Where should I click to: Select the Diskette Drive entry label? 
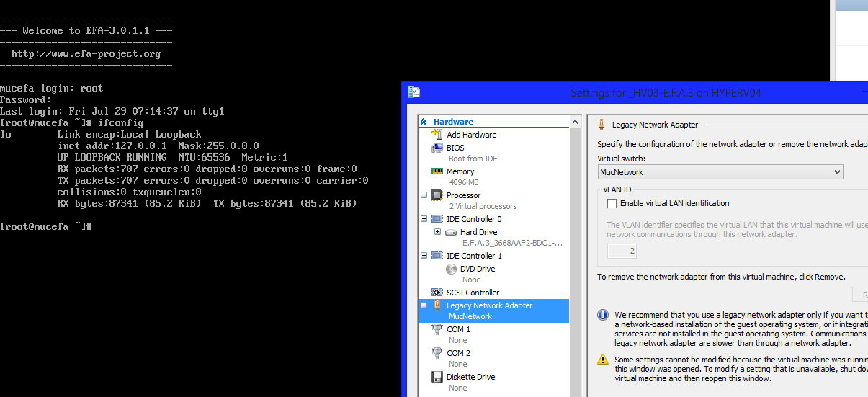[x=470, y=377]
